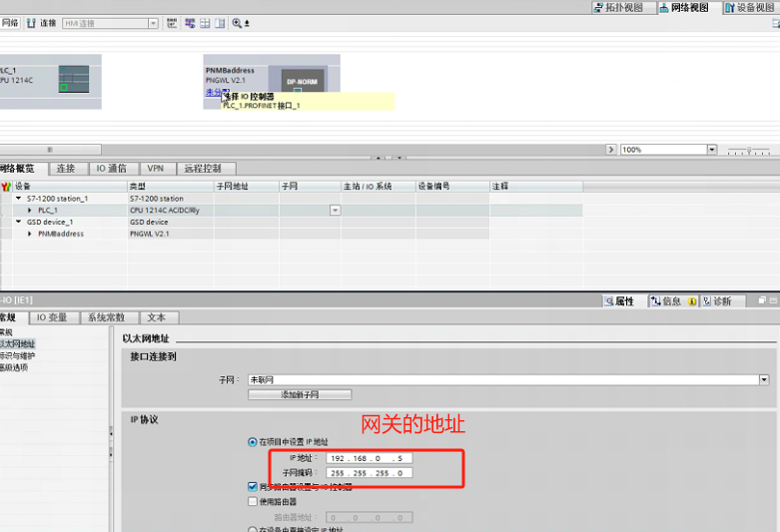
Task: Click the 设备 column header
Action: click(x=70, y=186)
